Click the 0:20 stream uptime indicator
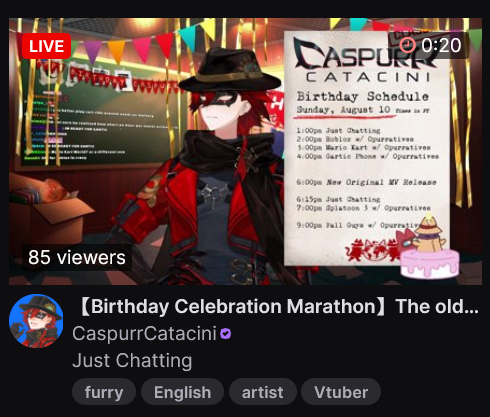Image resolution: width=490 pixels, height=417 pixels. pos(428,45)
